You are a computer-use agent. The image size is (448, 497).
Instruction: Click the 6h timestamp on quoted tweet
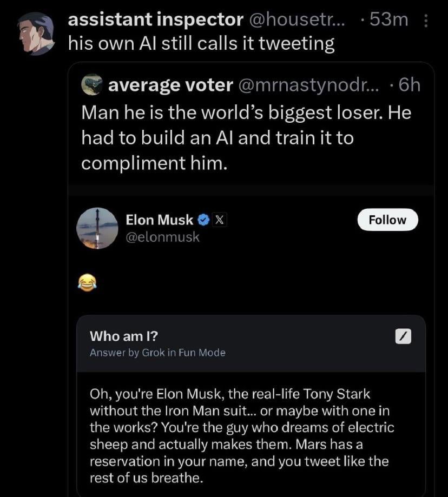[x=405, y=84]
